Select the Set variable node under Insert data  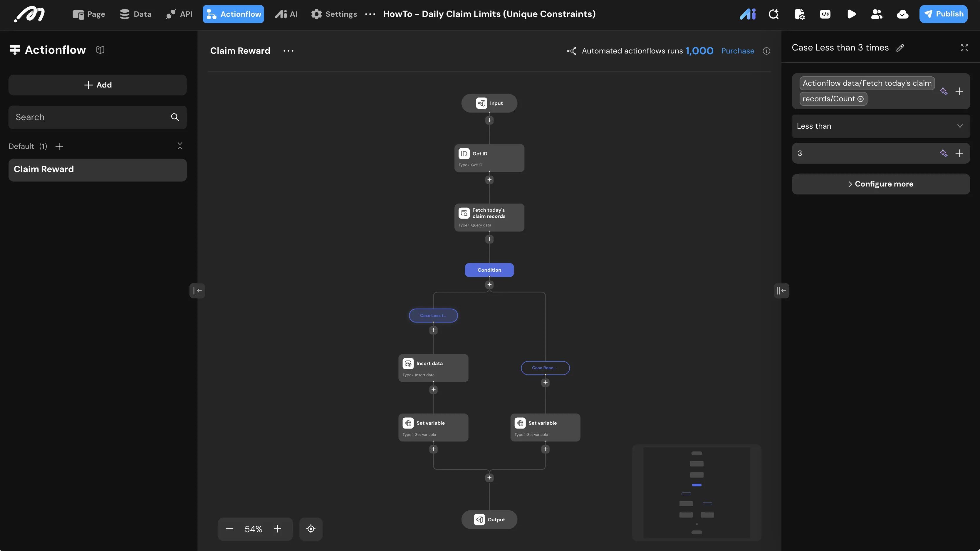click(433, 427)
